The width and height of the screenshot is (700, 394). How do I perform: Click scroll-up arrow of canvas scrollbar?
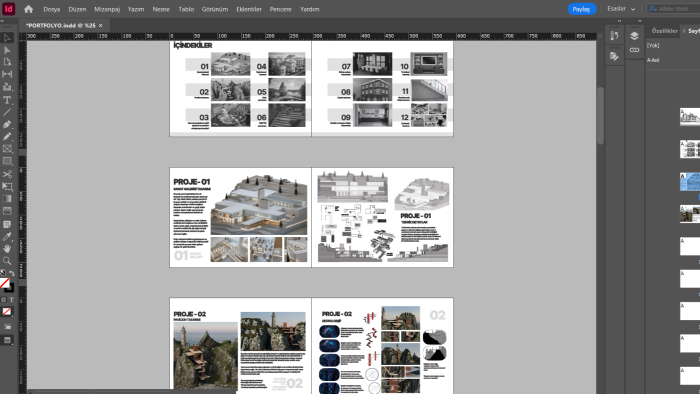pos(600,36)
